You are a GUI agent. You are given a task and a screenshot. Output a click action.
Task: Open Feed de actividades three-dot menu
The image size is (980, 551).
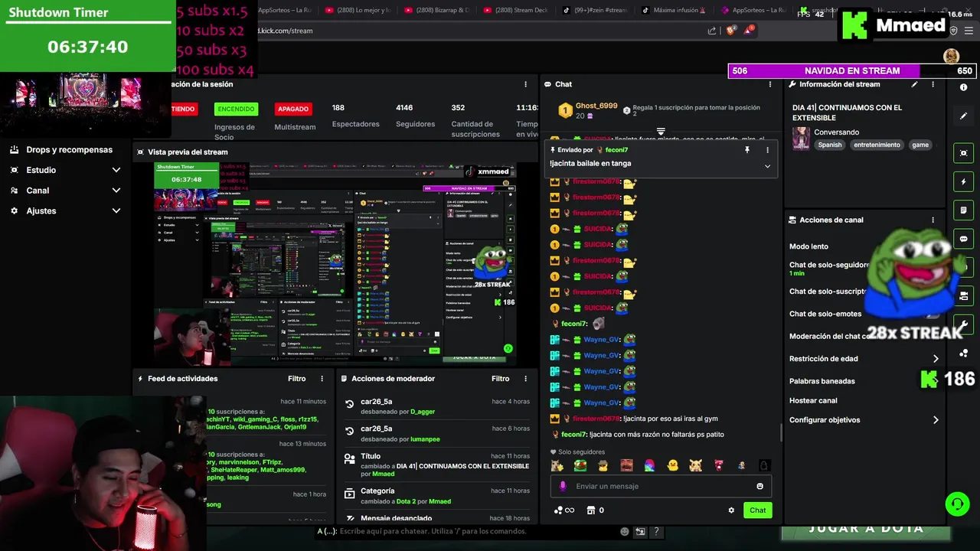pos(322,379)
